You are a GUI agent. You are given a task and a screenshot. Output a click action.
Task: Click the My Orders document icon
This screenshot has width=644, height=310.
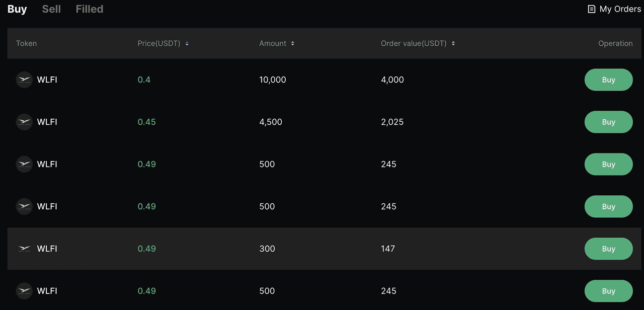point(592,9)
